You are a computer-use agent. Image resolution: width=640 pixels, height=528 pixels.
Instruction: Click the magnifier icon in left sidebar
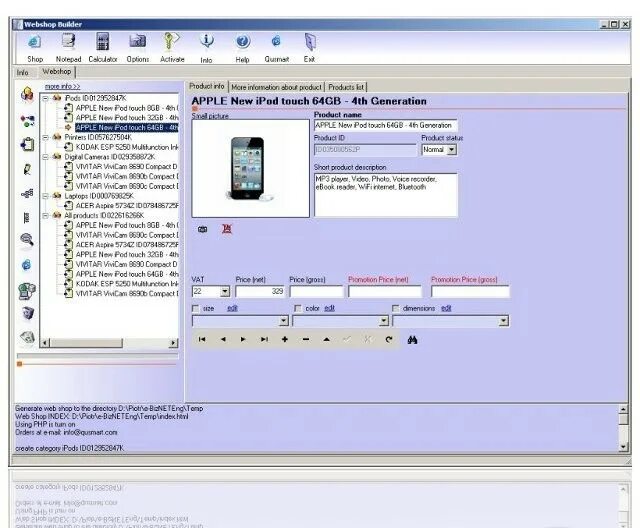(27, 240)
